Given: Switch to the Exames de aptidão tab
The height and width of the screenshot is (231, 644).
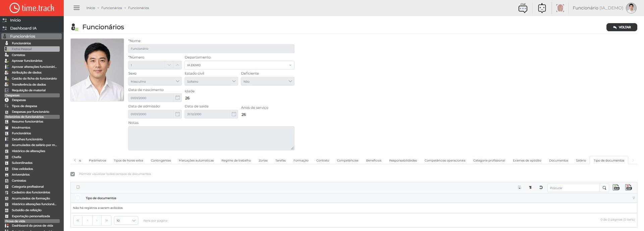Looking at the screenshot, I should (x=527, y=160).
